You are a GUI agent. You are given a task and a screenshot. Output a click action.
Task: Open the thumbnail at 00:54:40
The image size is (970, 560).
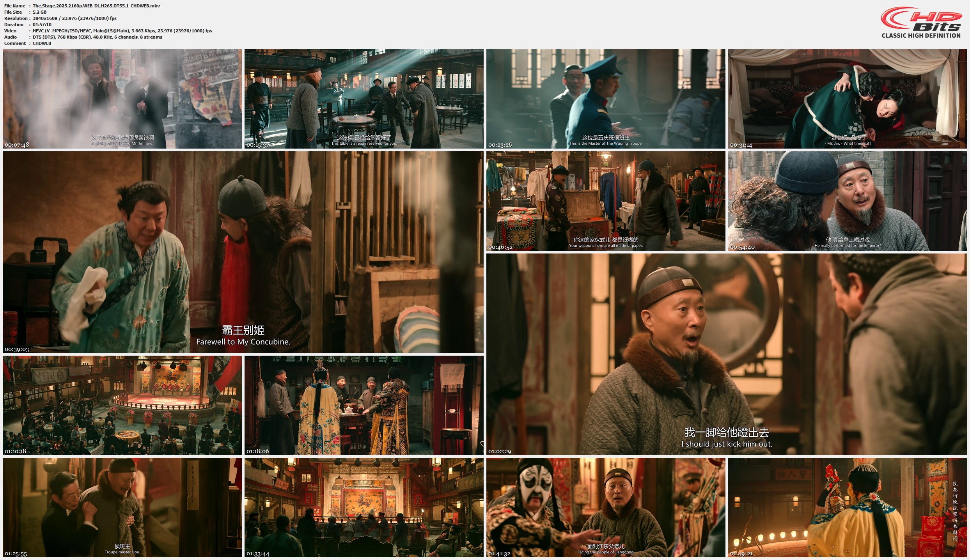tap(848, 201)
